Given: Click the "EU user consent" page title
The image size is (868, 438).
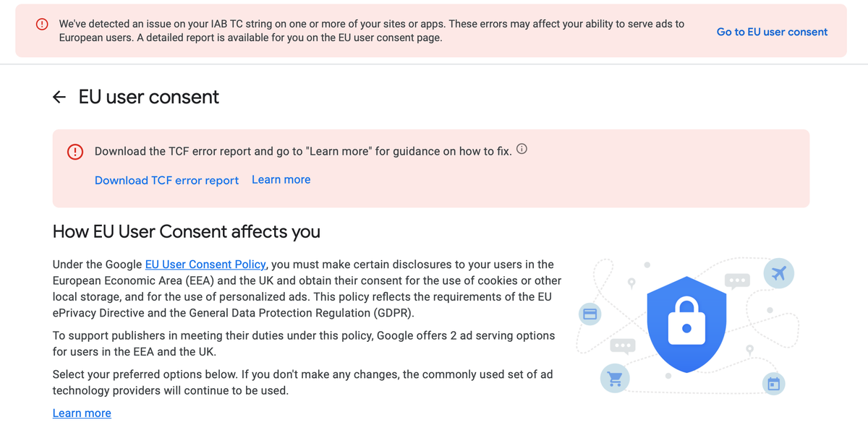Looking at the screenshot, I should click(148, 97).
